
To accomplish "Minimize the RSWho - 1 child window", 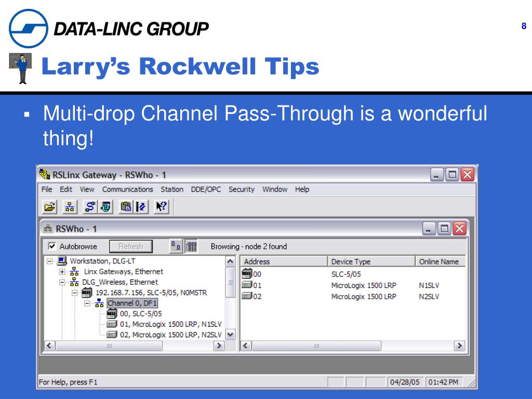I will 429,229.
